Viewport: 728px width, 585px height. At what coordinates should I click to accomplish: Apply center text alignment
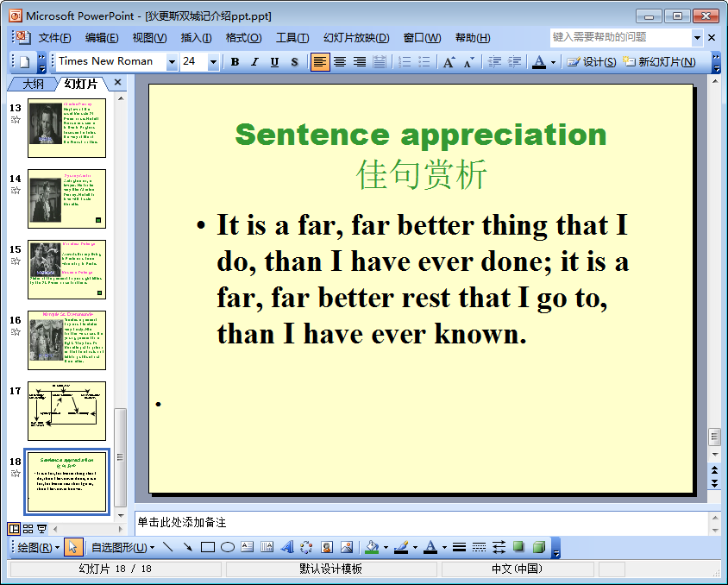(340, 62)
